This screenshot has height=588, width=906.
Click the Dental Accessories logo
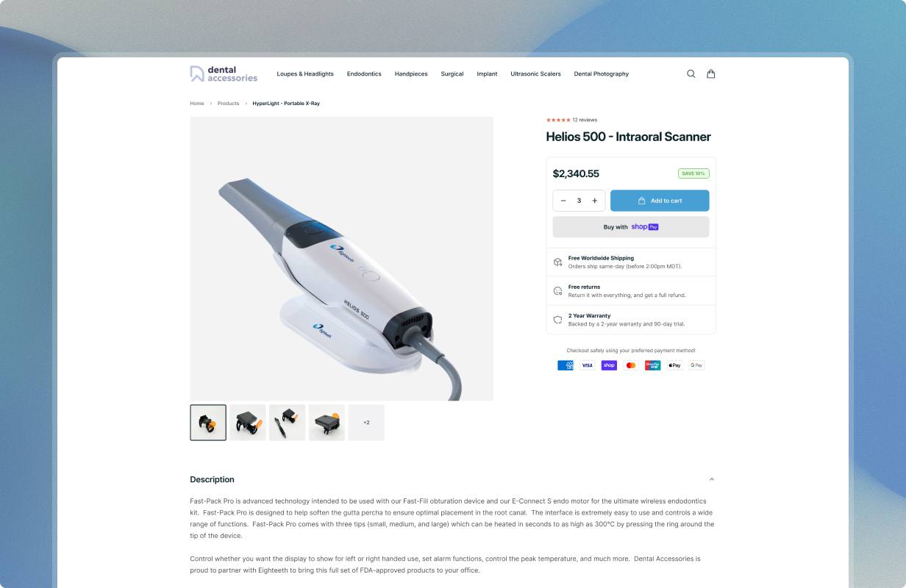point(224,73)
